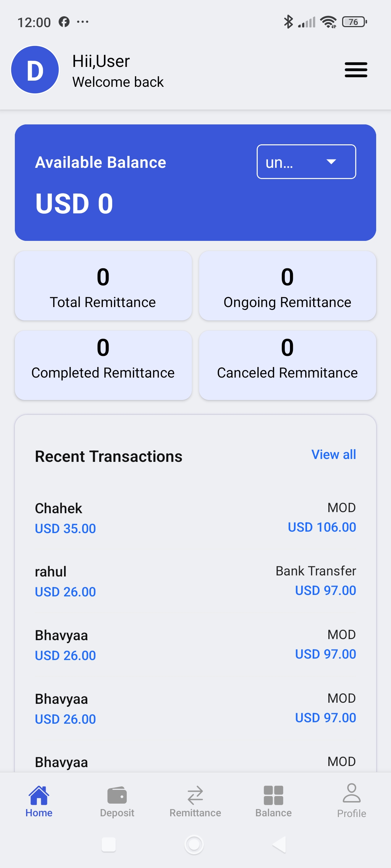
Task: Expand the balance currency dropdown
Action: (x=306, y=162)
